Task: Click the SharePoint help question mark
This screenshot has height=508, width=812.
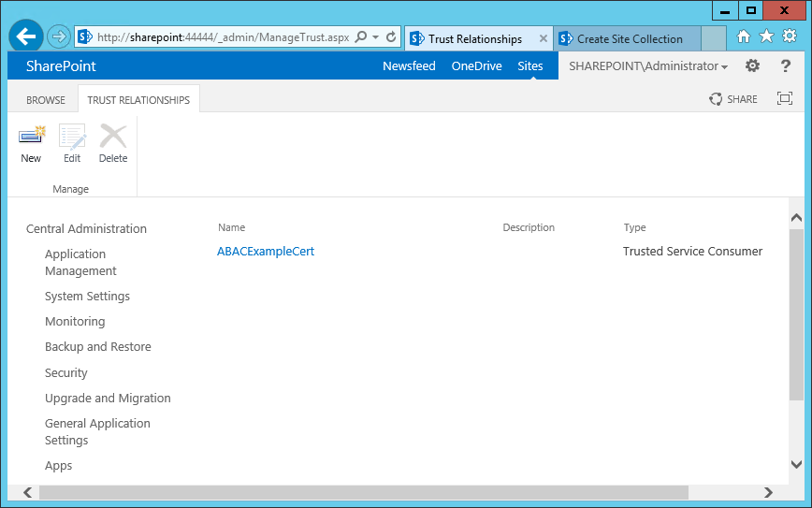Action: [x=786, y=65]
